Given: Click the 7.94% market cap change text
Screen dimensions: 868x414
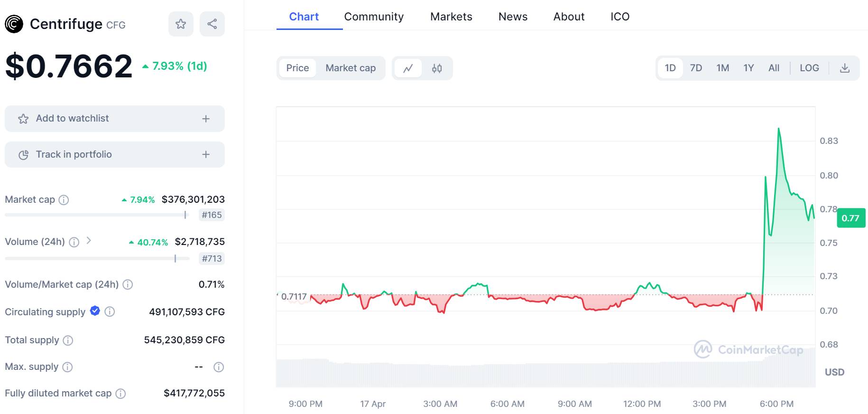Looking at the screenshot, I should (x=139, y=200).
